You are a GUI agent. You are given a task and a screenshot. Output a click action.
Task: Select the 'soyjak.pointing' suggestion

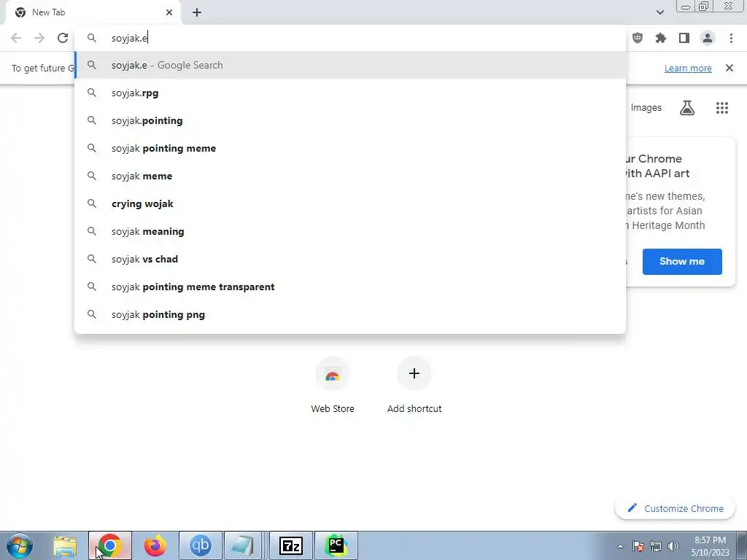tap(350, 120)
